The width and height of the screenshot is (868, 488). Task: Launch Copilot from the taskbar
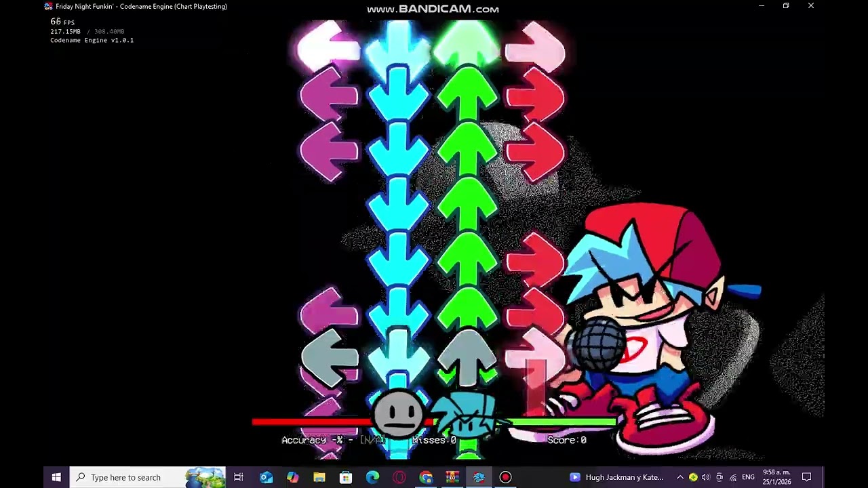coord(292,477)
